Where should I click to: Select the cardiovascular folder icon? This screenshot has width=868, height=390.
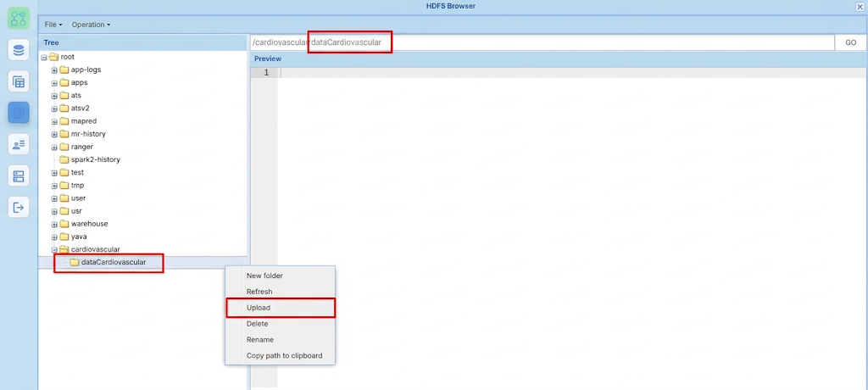(x=64, y=249)
